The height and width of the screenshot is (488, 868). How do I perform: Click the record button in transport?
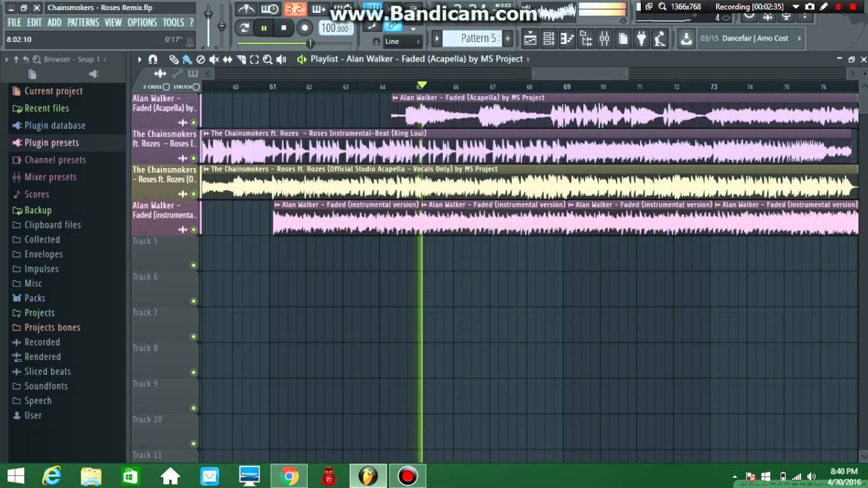(304, 28)
